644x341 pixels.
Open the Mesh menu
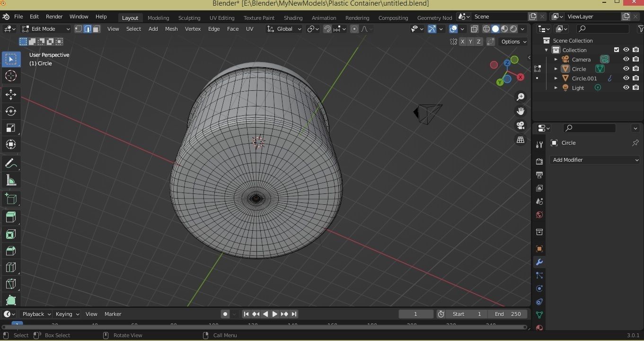coord(171,29)
